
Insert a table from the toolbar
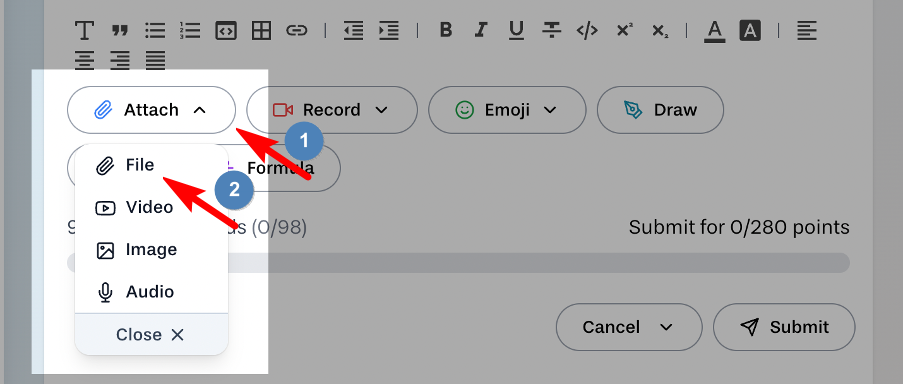click(x=262, y=31)
